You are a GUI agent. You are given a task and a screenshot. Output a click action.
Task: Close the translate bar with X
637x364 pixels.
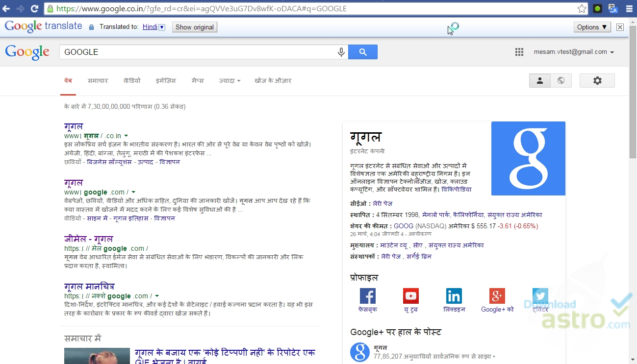pos(620,27)
